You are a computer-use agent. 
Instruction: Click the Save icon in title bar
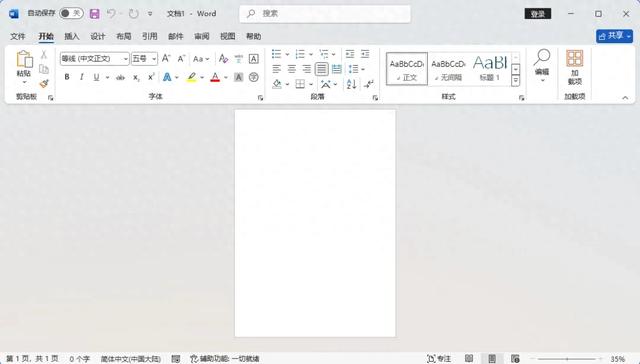[x=95, y=14]
